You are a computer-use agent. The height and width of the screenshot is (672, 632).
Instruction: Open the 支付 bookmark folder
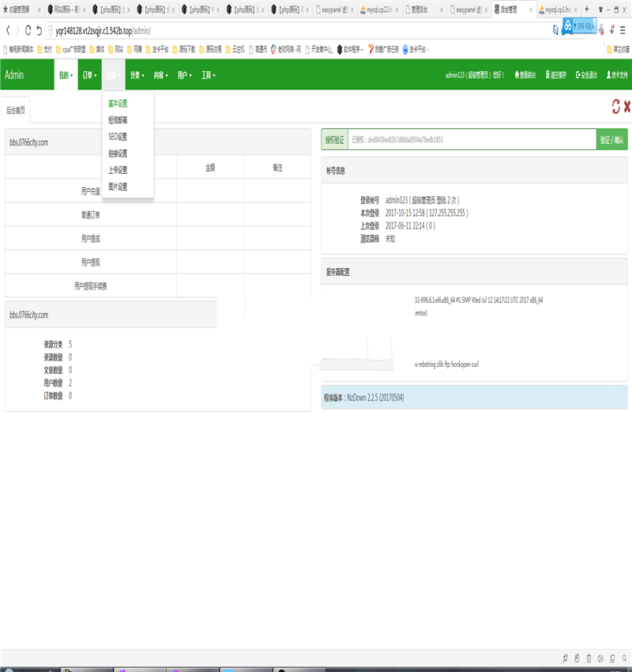tap(44, 50)
